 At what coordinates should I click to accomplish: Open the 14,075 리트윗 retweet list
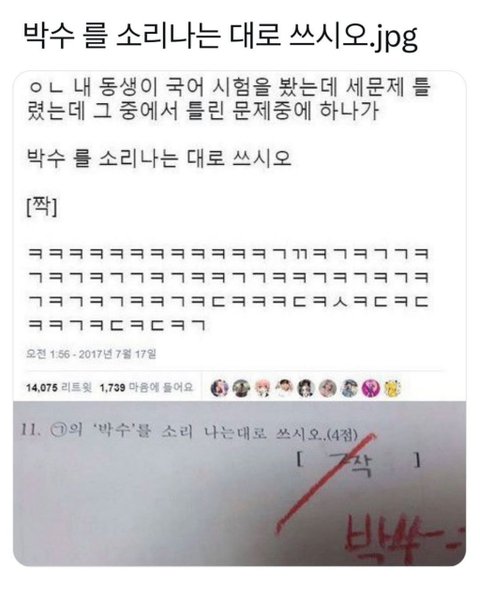click(x=59, y=388)
